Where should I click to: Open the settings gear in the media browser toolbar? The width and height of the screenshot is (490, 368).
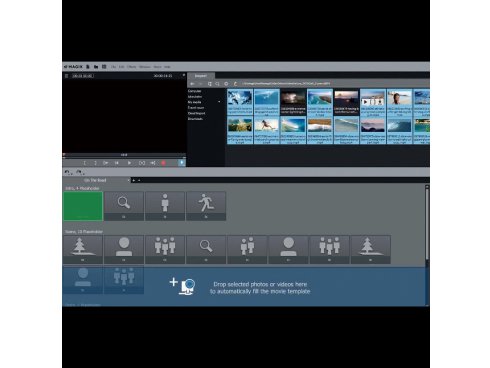pyautogui.click(x=226, y=84)
